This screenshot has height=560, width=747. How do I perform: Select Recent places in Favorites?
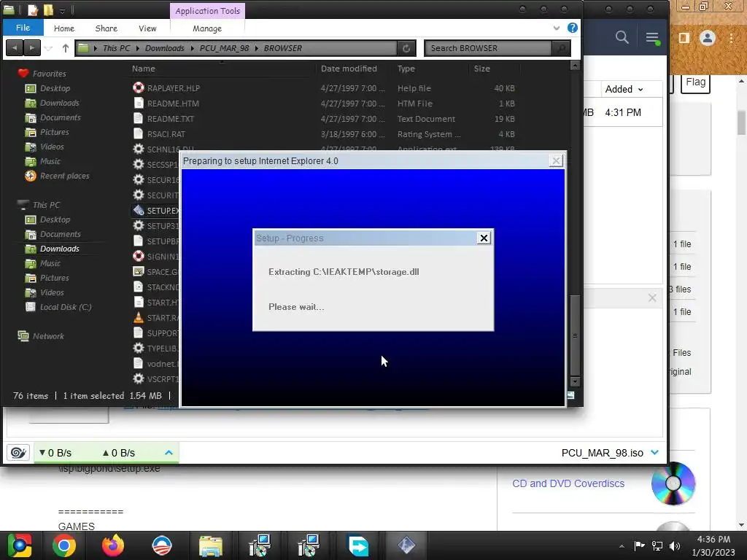tap(64, 176)
